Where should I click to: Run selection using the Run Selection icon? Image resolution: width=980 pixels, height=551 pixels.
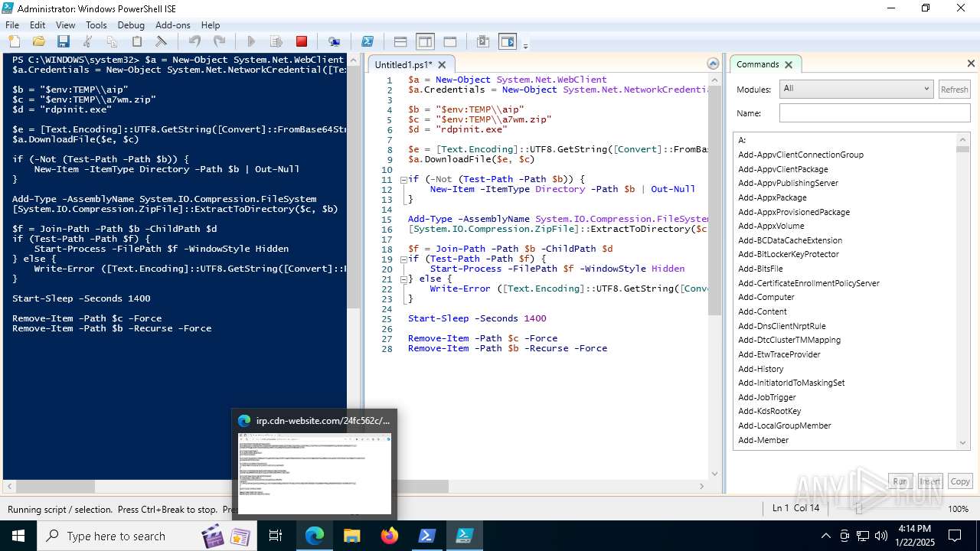click(x=276, y=41)
